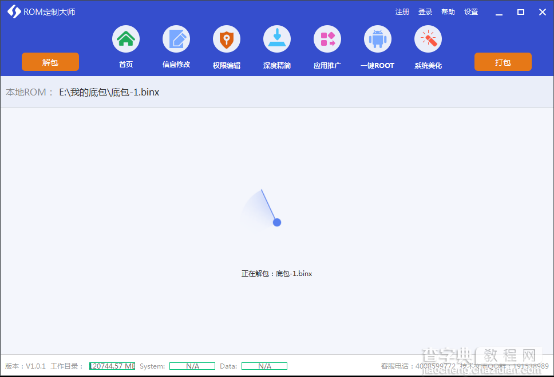Launch the 一键ROOT Android icon
The height and width of the screenshot is (377, 554).
coord(378,39)
